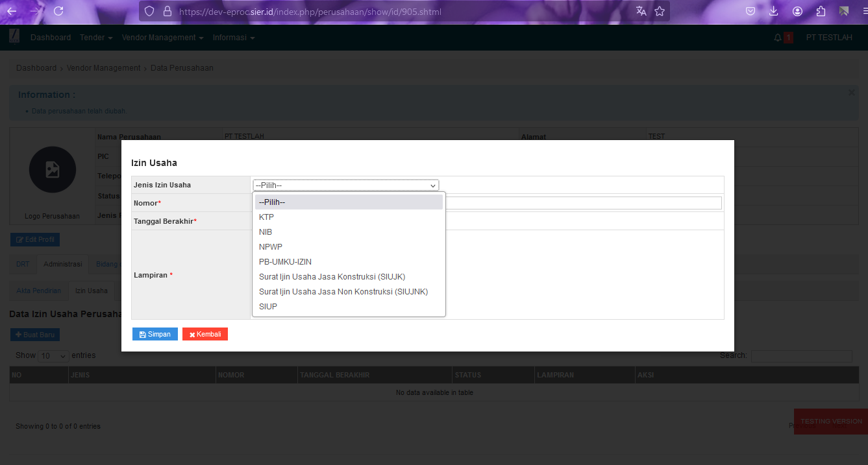
Task: Open the Izin Usaha sub-tab
Action: 92,291
